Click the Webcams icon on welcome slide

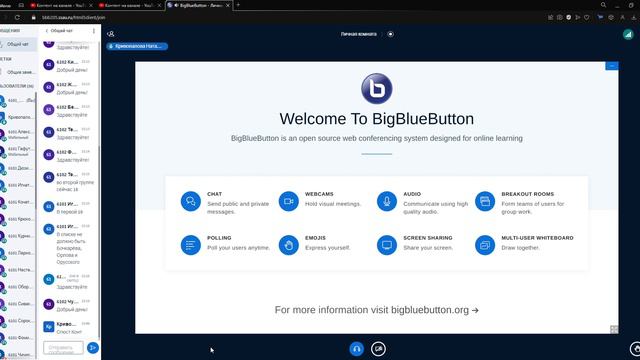click(289, 201)
